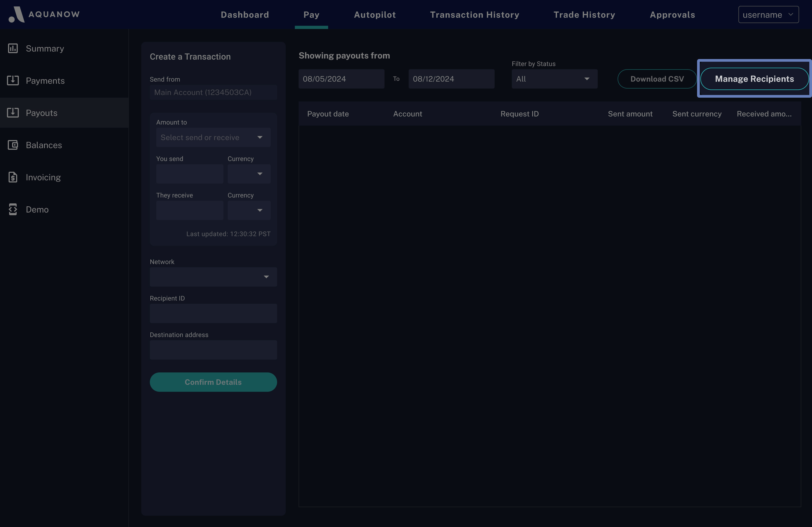Viewport: 812px width, 527px height.
Task: Focus the Recipient ID input field
Action: pyautogui.click(x=213, y=313)
